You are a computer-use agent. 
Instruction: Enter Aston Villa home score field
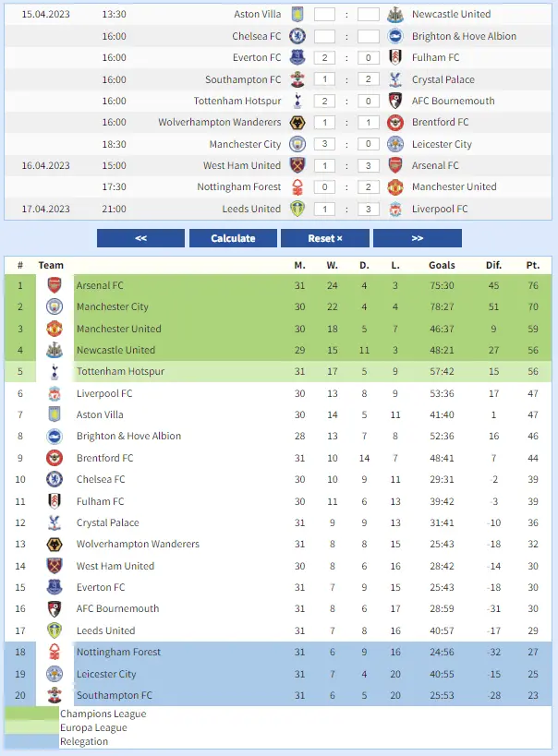click(x=324, y=15)
